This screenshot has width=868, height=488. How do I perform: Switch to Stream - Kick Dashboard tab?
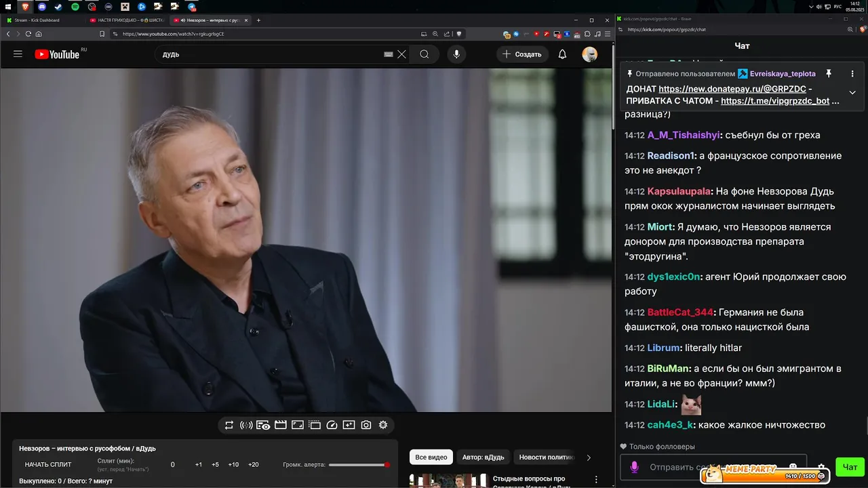(42, 20)
